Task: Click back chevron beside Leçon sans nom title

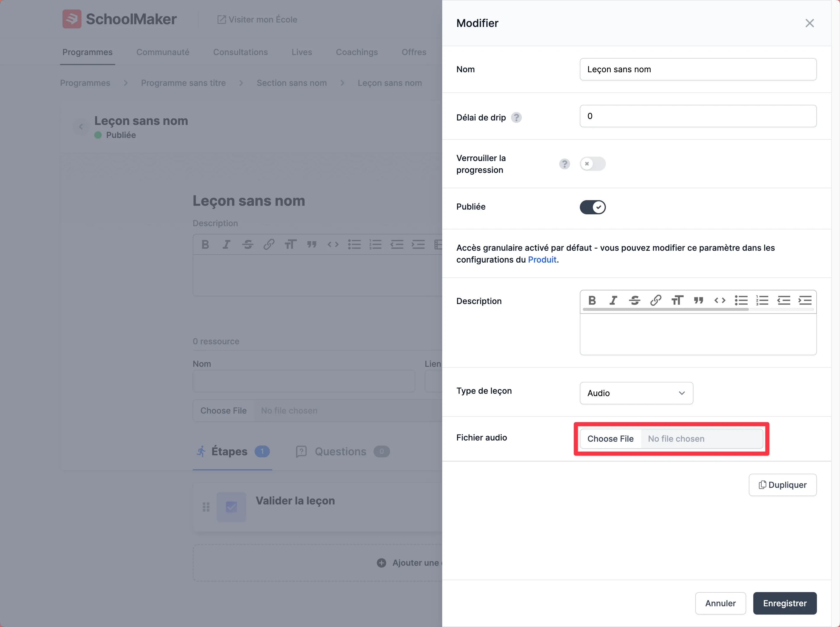Action: pyautogui.click(x=81, y=127)
